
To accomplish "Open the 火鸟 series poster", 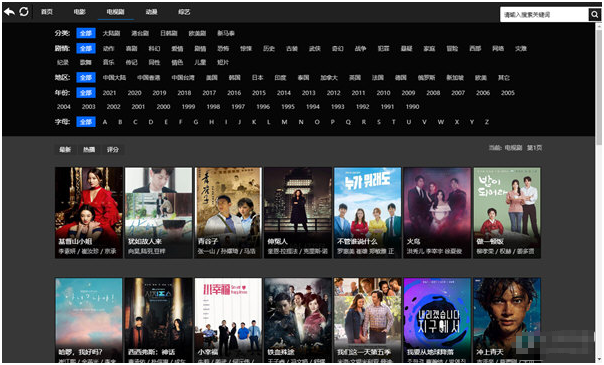I will point(437,213).
